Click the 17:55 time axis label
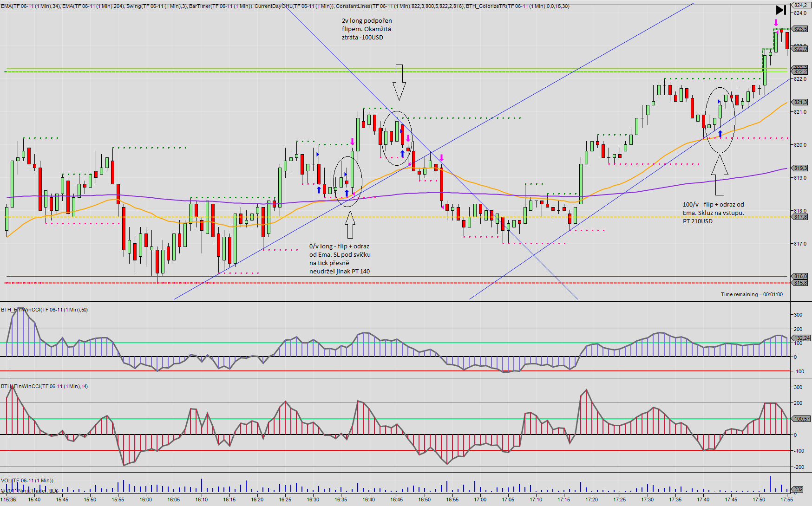Screen dimensions: 812x506 pyautogui.click(x=787, y=500)
